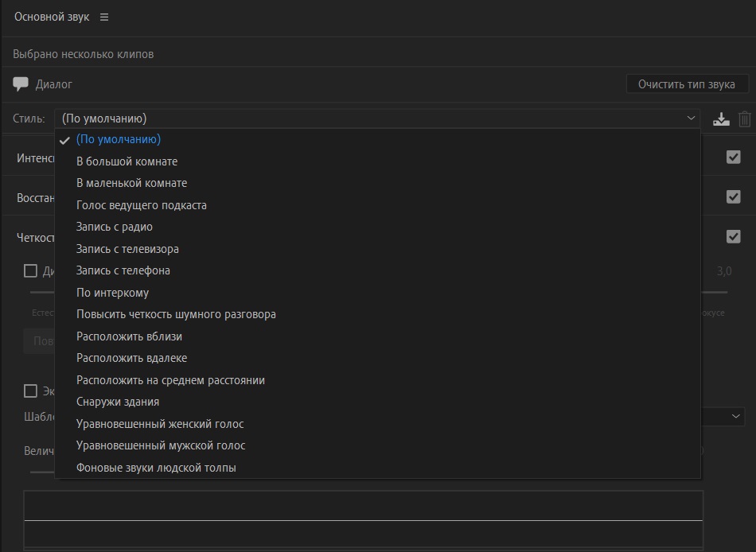
Task: Select По интеркому from the list
Action: point(113,293)
